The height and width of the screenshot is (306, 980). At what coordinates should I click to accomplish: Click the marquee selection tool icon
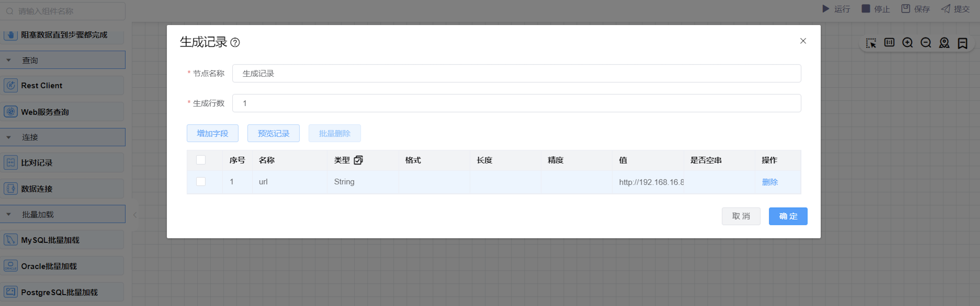(x=871, y=43)
